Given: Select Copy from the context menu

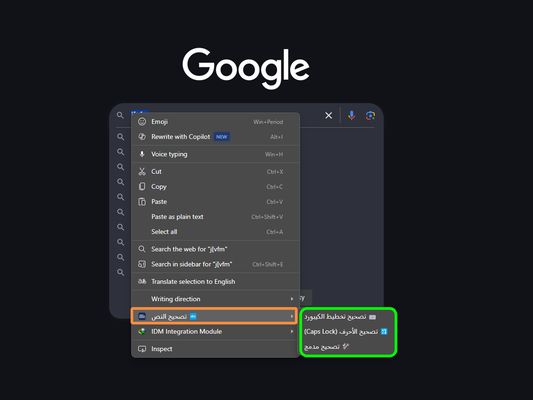Looking at the screenshot, I should tap(215, 187).
